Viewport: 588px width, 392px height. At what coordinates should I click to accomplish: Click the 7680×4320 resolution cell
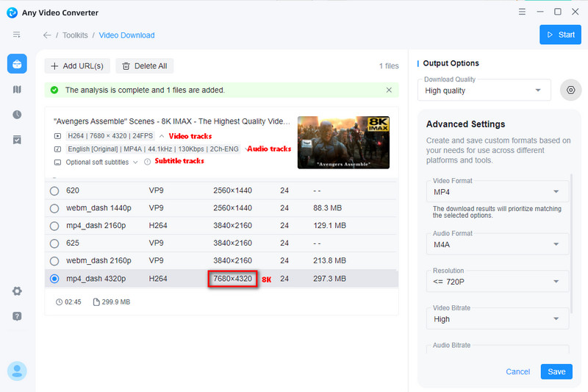click(x=232, y=279)
